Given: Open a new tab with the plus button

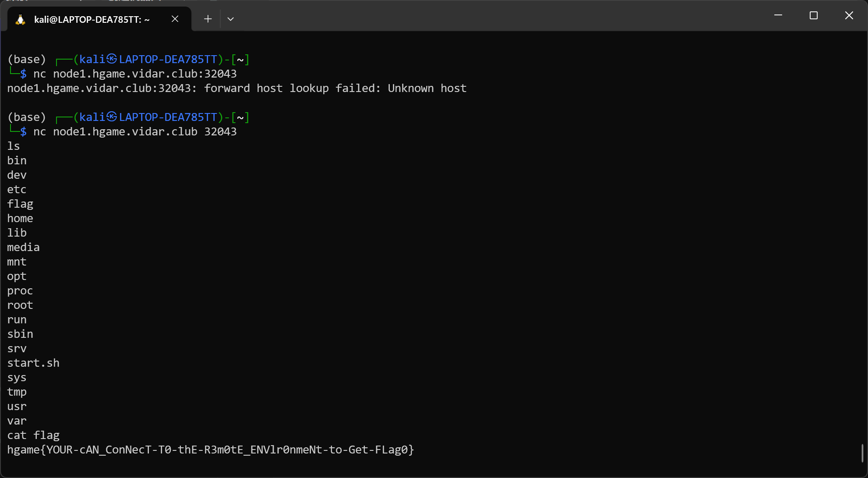Looking at the screenshot, I should (208, 19).
